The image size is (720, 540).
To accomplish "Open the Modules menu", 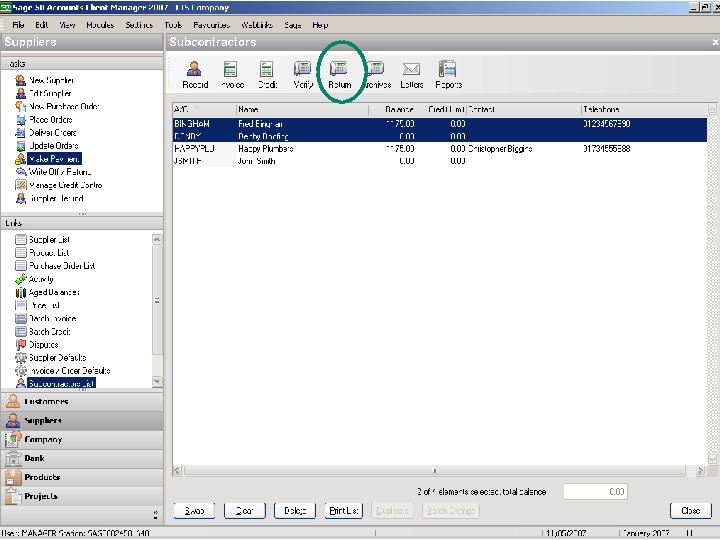I will (x=100, y=25).
